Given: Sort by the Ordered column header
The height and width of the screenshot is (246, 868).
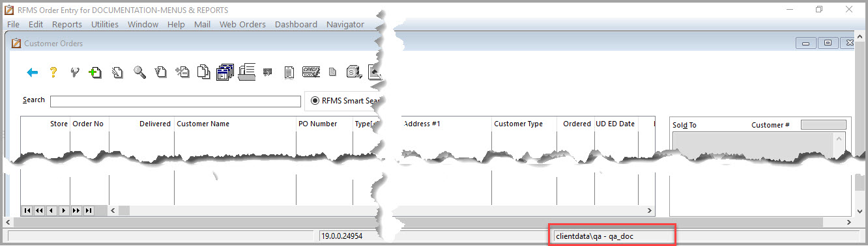Looking at the screenshot, I should [x=577, y=124].
